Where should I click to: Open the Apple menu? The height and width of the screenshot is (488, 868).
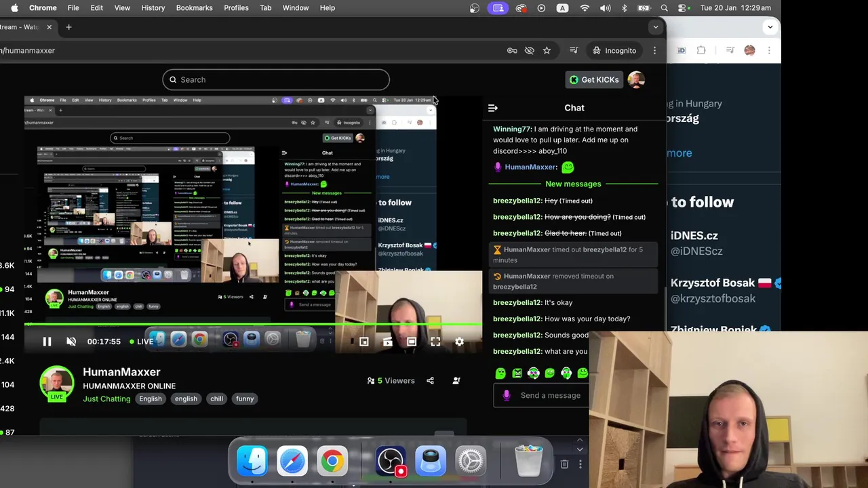pyautogui.click(x=14, y=7)
